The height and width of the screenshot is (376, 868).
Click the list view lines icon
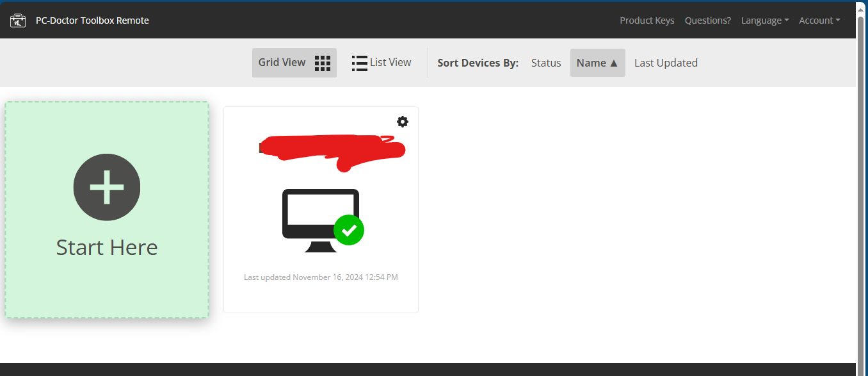359,63
